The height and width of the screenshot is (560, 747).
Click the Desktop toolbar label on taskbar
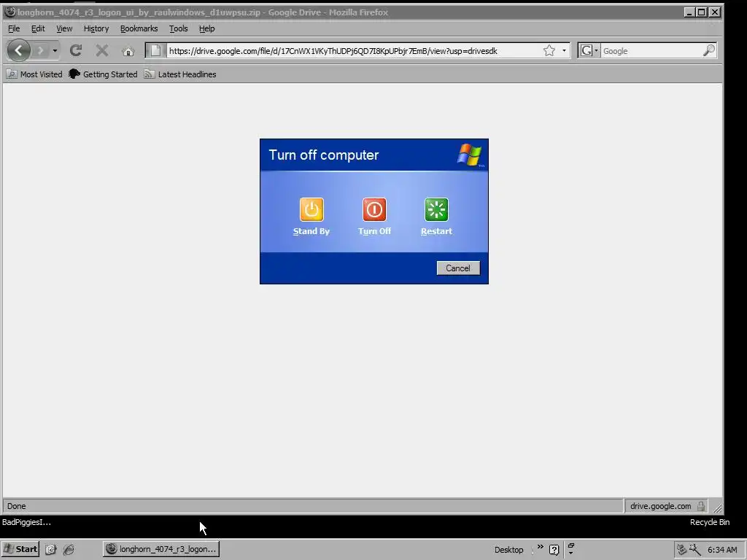click(x=508, y=550)
